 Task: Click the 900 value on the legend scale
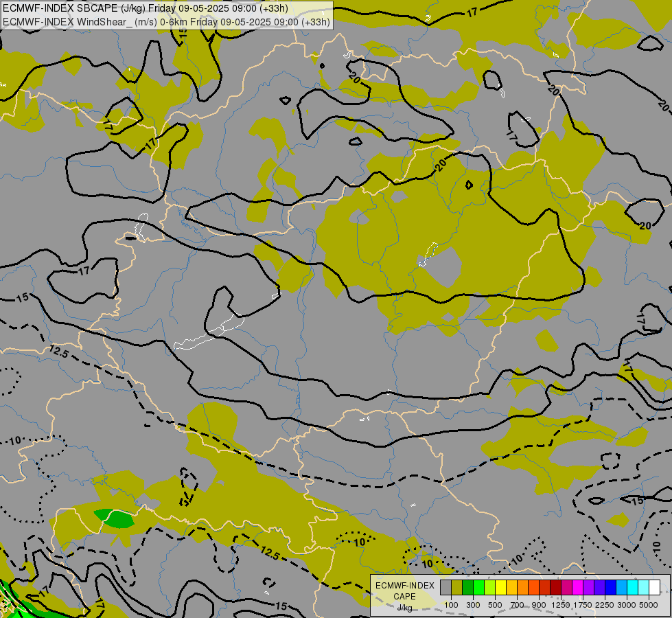[539, 605]
